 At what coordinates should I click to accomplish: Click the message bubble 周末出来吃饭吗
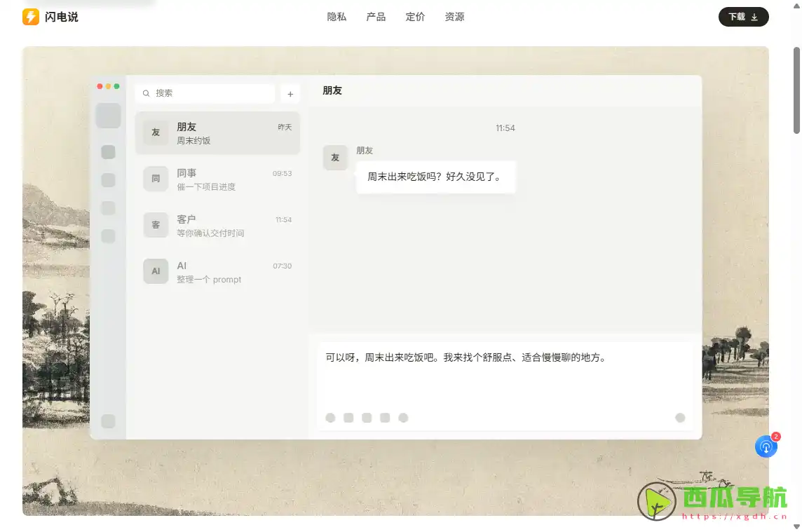point(436,177)
